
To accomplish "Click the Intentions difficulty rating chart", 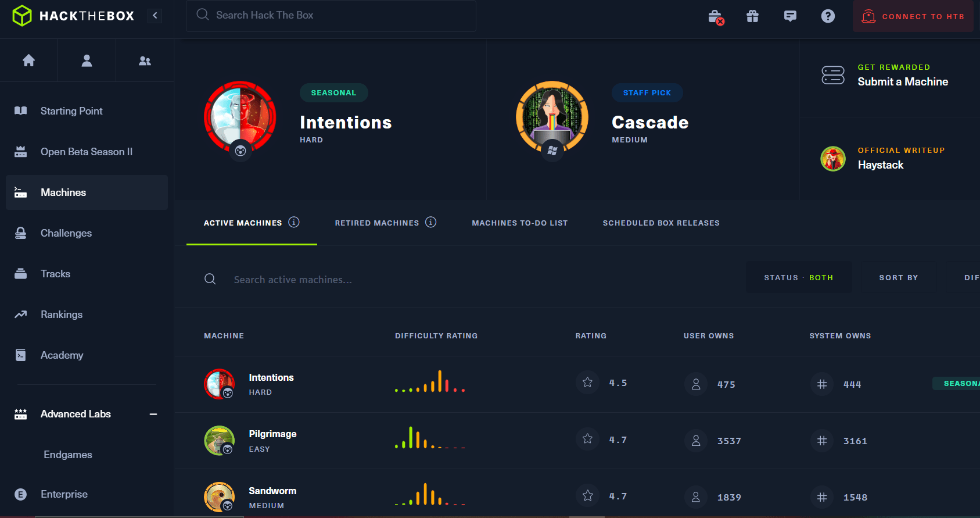I will click(x=430, y=381).
